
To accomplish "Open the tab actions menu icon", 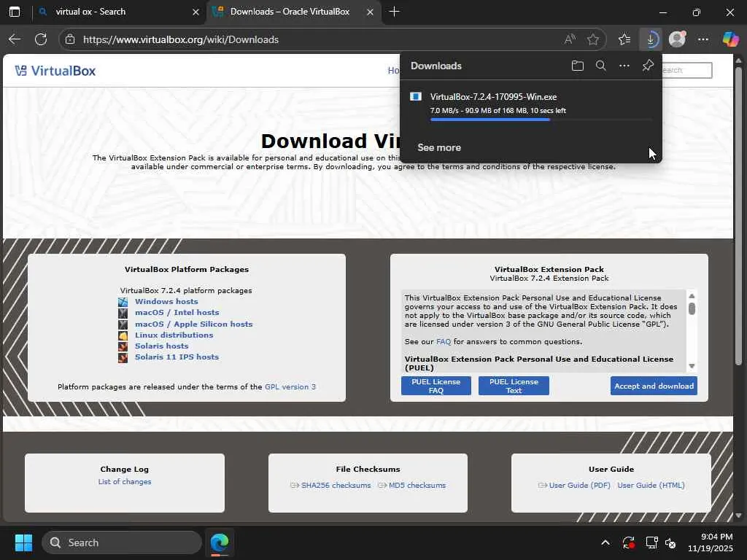I will pos(15,12).
